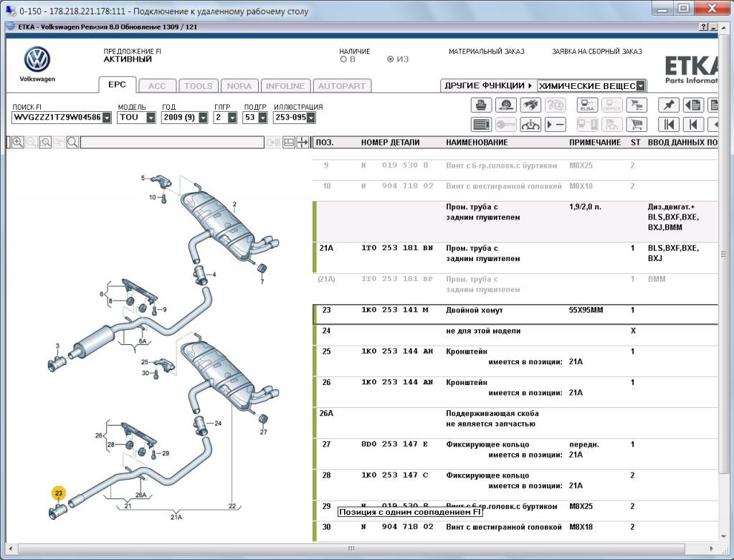Switch to the ACC tab
Screen dimensions: 734x560
(x=157, y=86)
